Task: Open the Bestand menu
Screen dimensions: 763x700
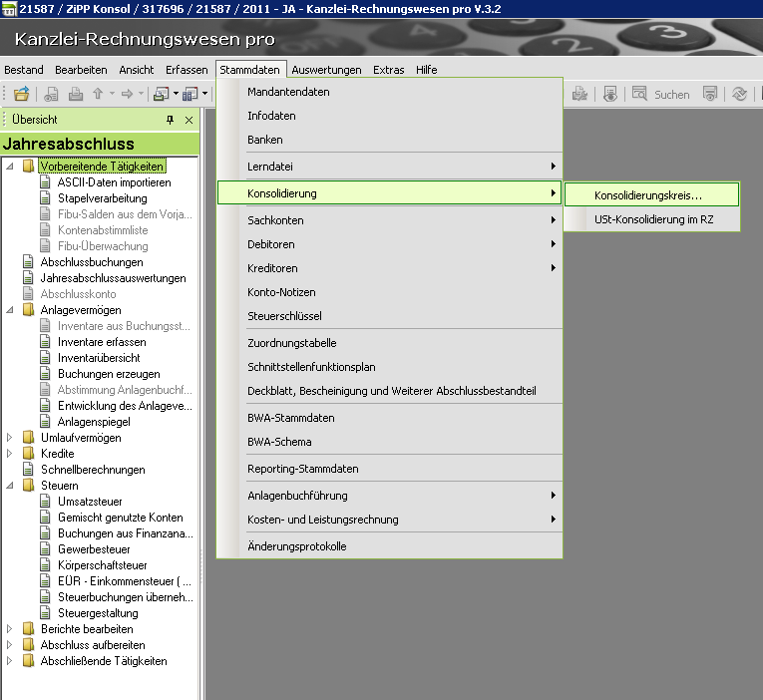Action: click(x=24, y=70)
